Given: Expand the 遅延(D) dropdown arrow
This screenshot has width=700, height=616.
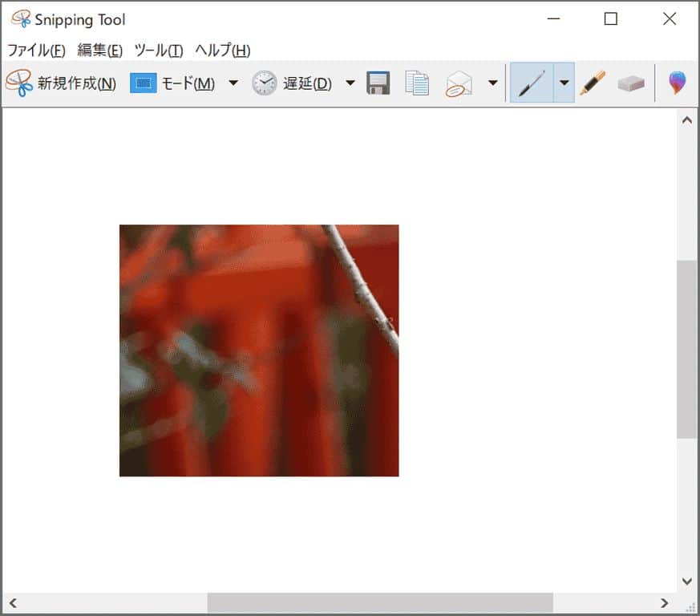Looking at the screenshot, I should (350, 83).
